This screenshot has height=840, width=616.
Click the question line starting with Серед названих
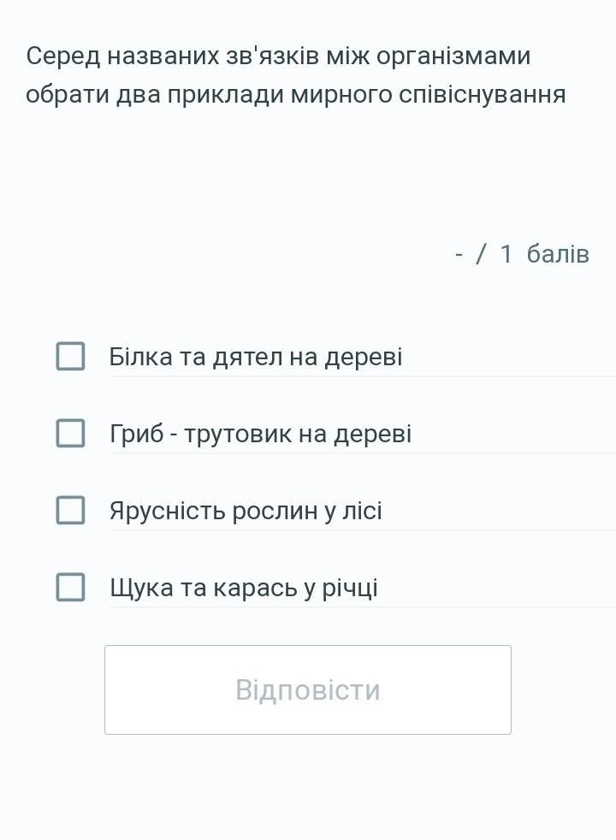coord(278,56)
